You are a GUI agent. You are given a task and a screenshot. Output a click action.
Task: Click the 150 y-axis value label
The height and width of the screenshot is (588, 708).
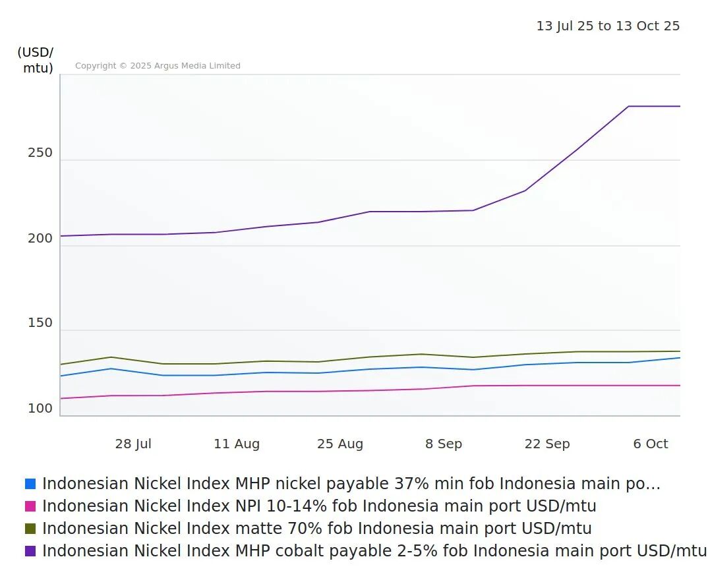coord(40,323)
